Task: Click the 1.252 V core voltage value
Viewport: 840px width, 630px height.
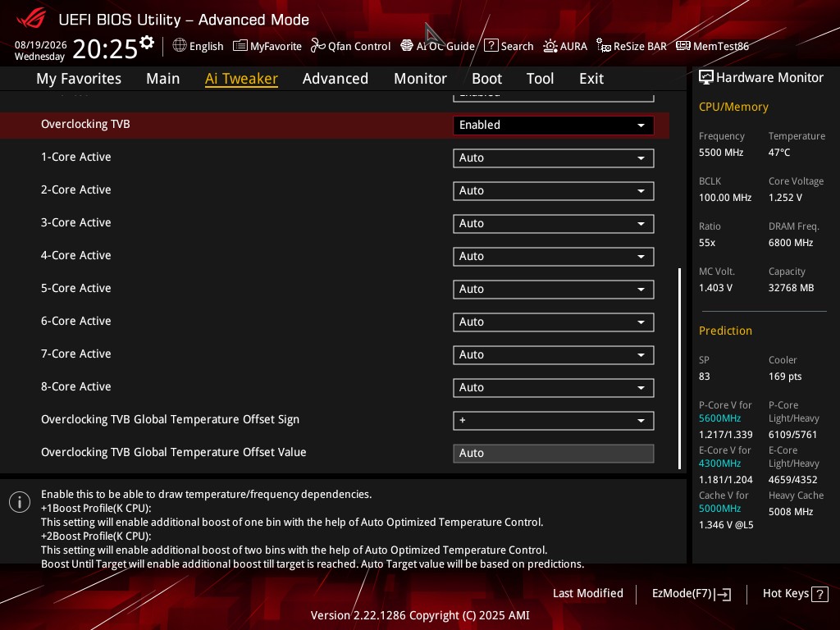Action: [785, 198]
